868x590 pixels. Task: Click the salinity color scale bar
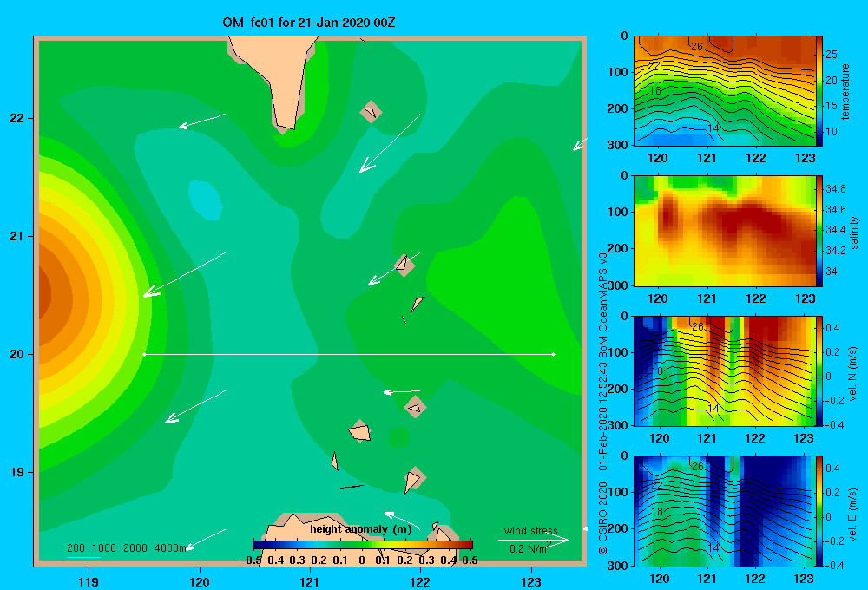(x=819, y=232)
